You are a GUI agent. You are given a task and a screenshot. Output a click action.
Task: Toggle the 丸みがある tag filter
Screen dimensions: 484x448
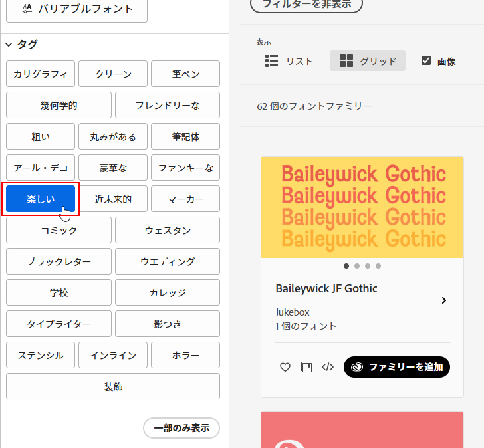(x=113, y=136)
